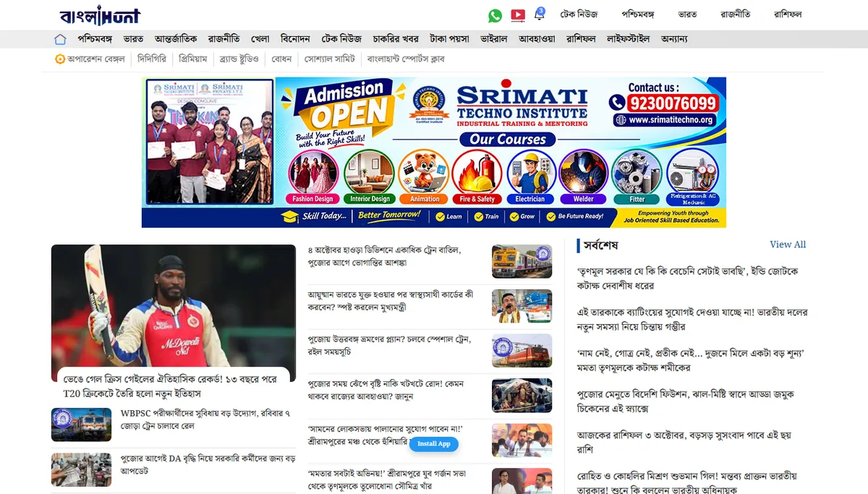Click View All in সর্বশেষ section
868x494 pixels.
(788, 244)
